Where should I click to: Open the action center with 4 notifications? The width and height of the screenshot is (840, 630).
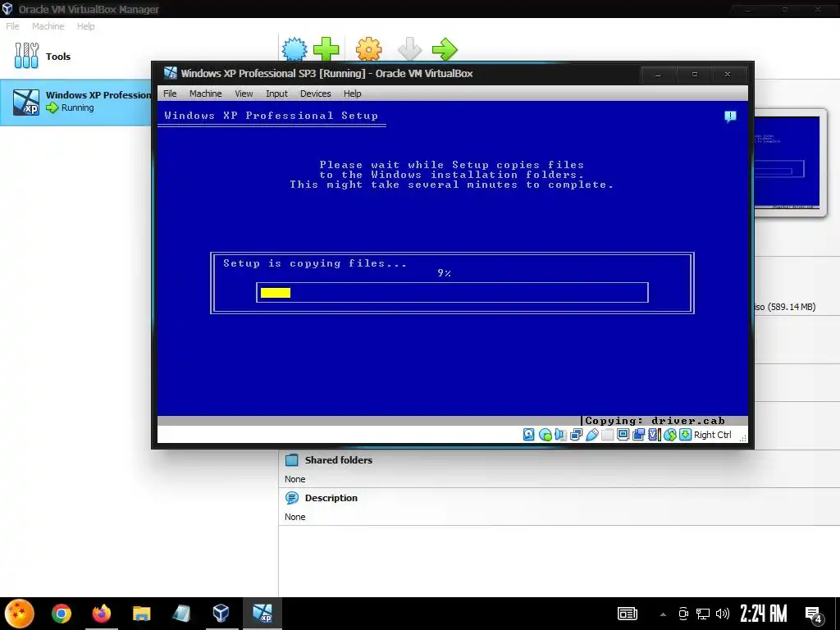pyautogui.click(x=814, y=614)
